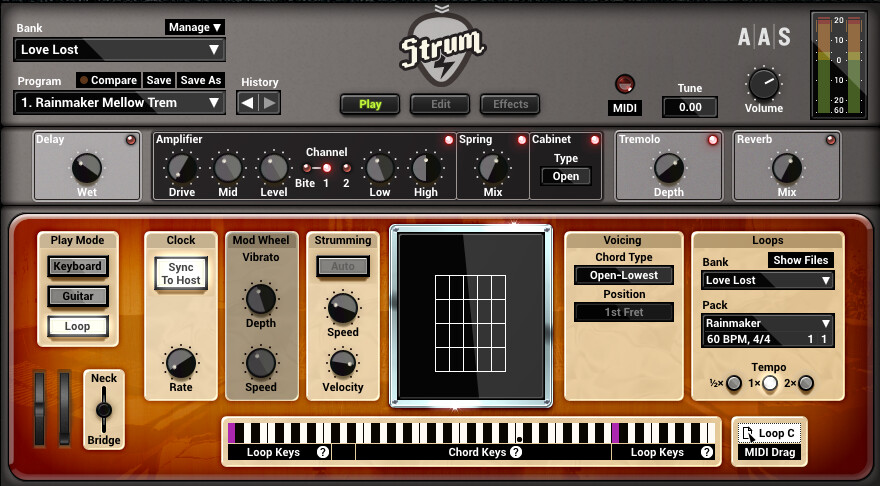Click the Spring Mix knob

tap(493, 167)
